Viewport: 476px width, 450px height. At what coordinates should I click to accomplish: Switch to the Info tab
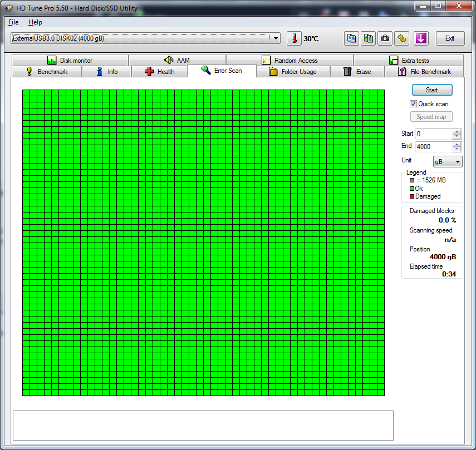pos(107,72)
